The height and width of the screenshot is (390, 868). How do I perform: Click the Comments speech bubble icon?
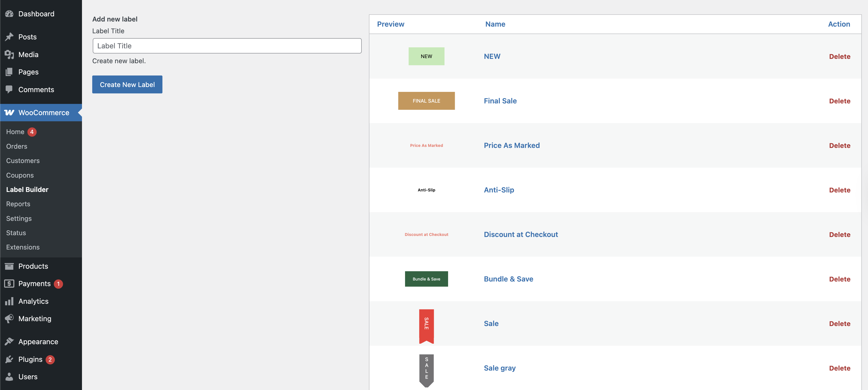coord(9,90)
